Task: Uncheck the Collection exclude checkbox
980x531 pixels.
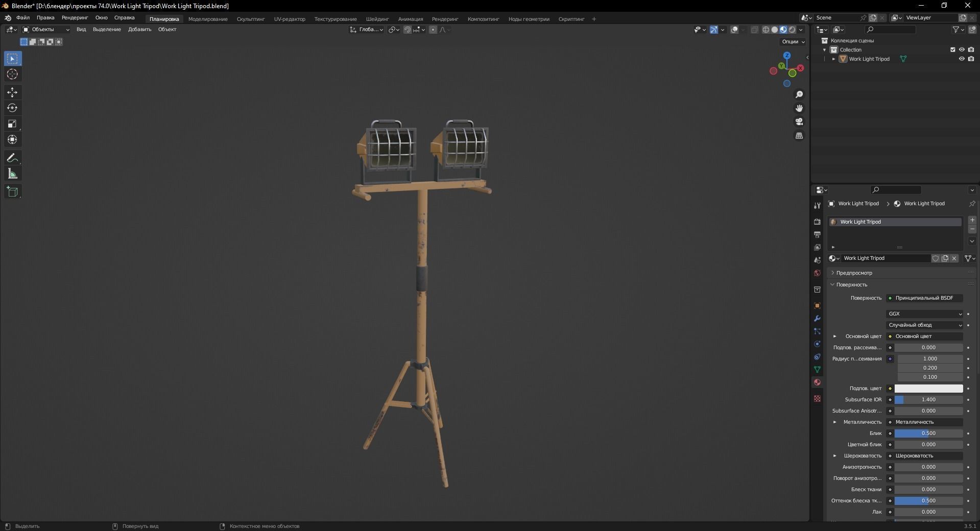Action: click(x=952, y=50)
